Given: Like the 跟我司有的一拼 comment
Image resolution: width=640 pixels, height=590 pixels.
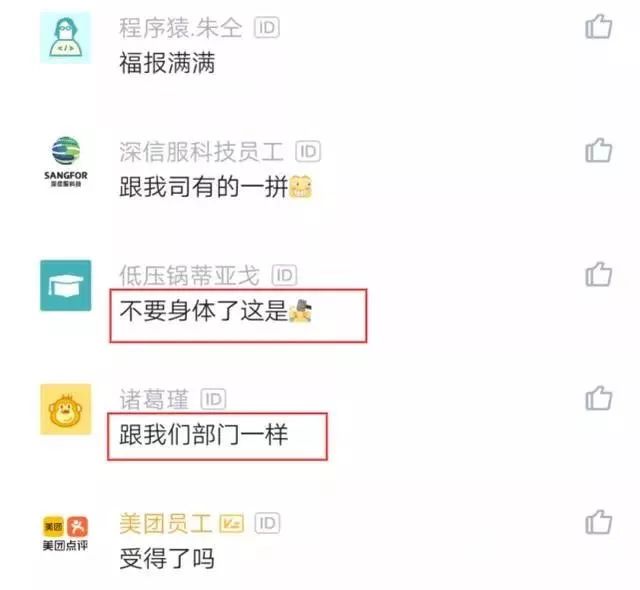Looking at the screenshot, I should 598,150.
